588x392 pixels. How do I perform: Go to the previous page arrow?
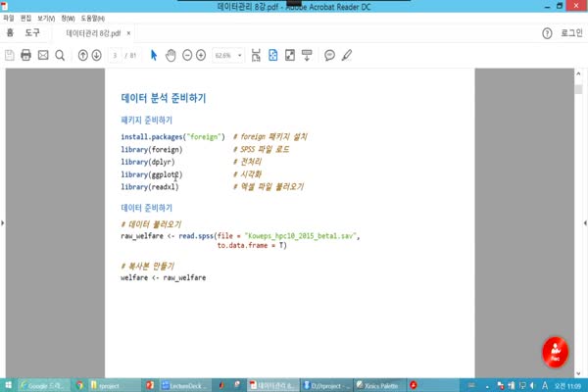pyautogui.click(x=82, y=55)
